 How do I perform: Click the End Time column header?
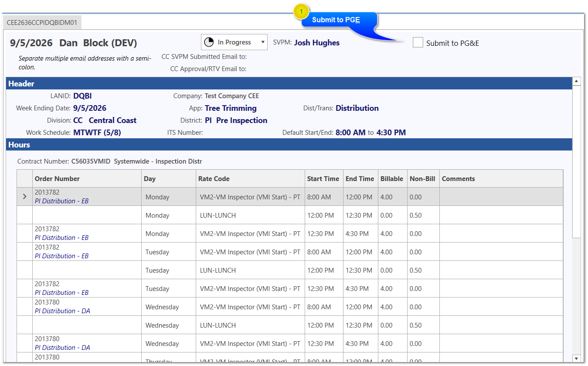[361, 179]
